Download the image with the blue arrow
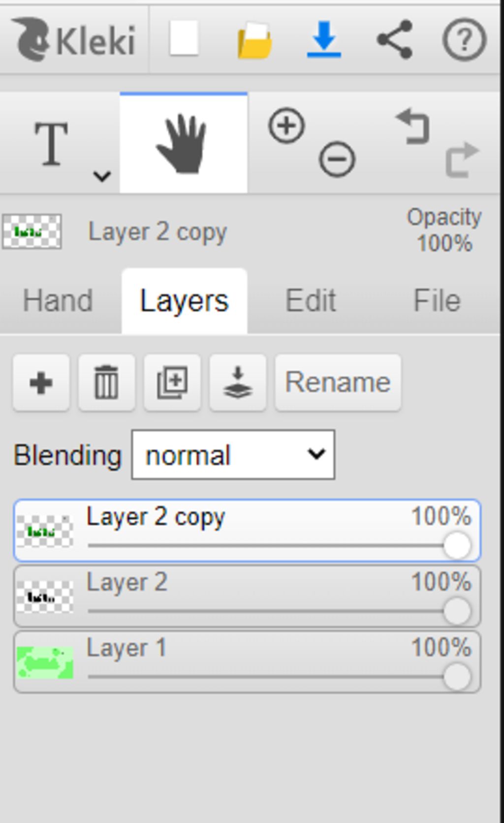This screenshot has width=504, height=823. tap(324, 39)
